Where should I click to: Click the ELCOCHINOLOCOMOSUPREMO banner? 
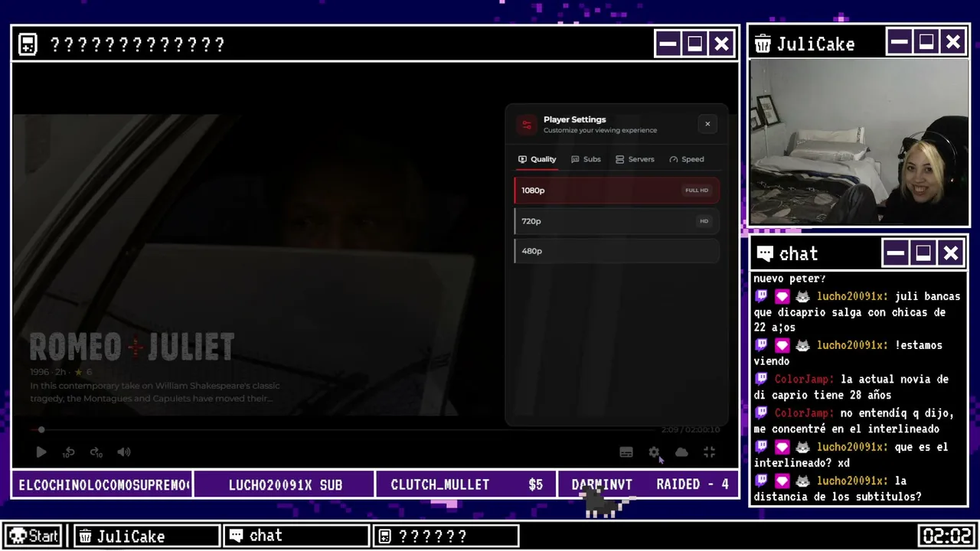[103, 484]
